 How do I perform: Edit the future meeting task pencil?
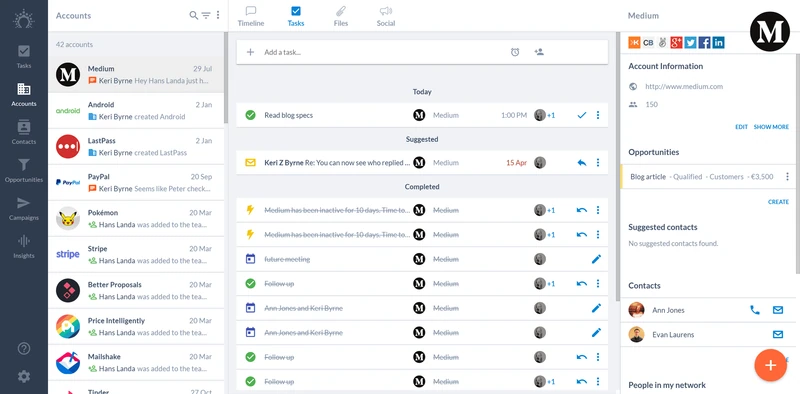pos(596,259)
